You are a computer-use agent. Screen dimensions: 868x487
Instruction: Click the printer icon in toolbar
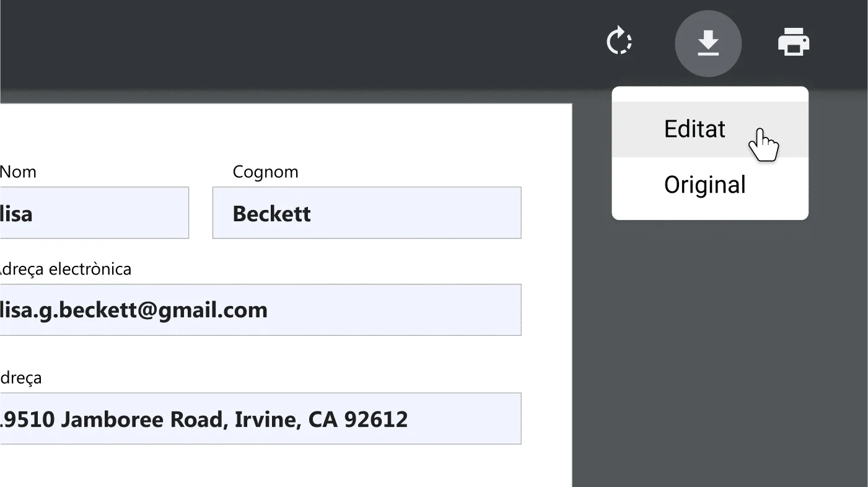click(793, 43)
